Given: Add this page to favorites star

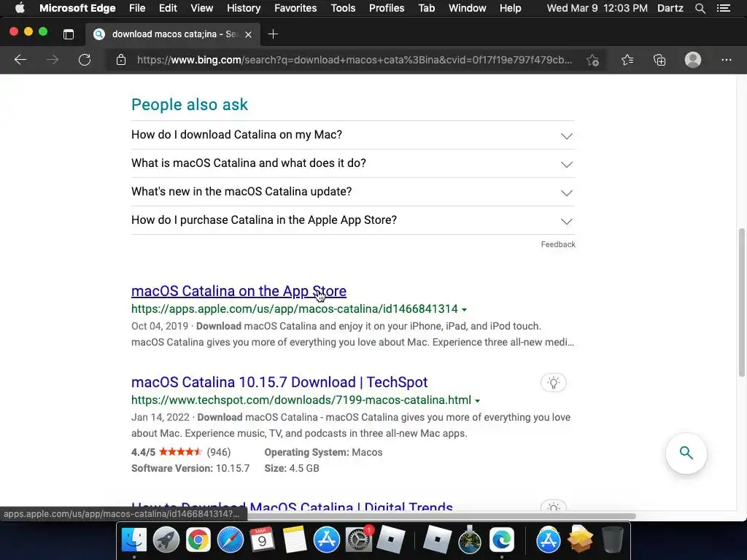Looking at the screenshot, I should click(x=592, y=60).
